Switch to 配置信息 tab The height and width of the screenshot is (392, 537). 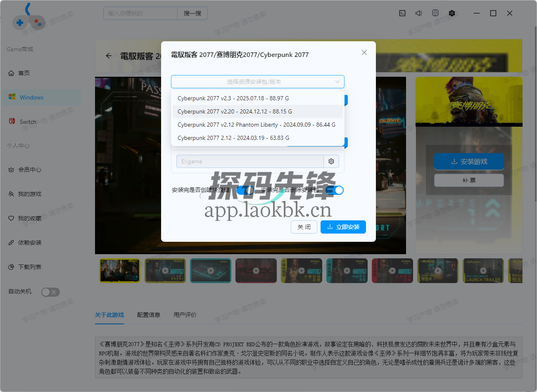click(x=149, y=315)
